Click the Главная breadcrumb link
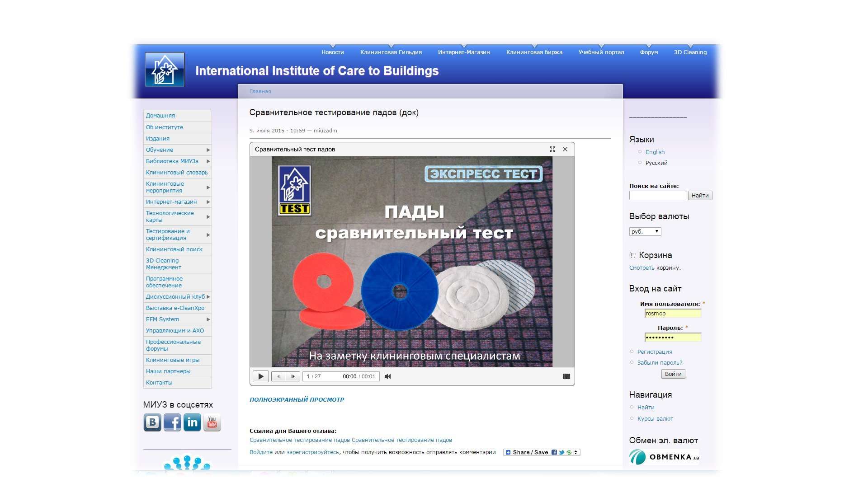Viewport: 868px width, 488px height. [260, 91]
